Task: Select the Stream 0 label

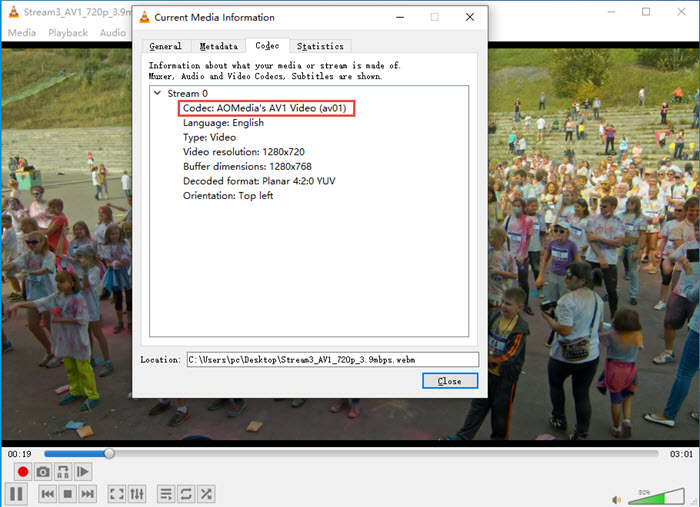Action: (188, 93)
